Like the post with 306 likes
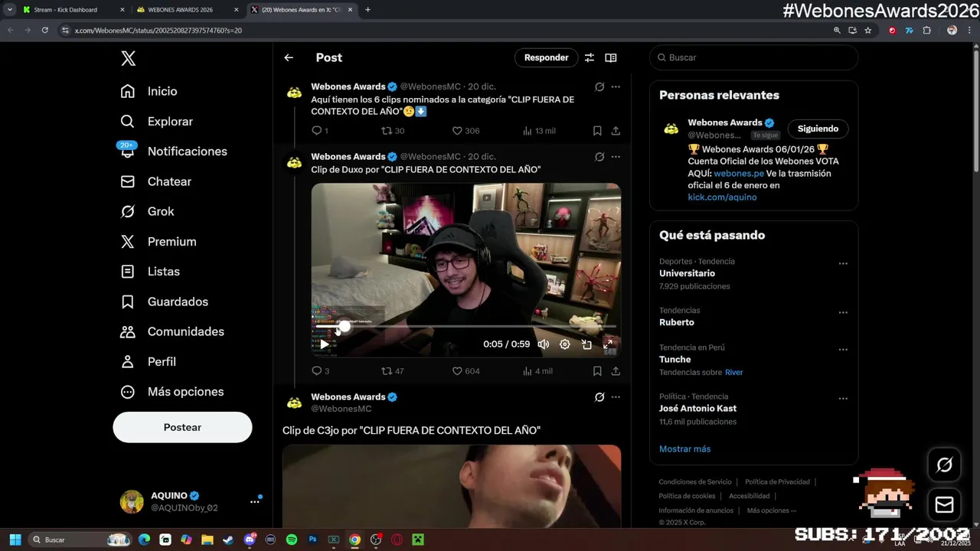 point(465,131)
